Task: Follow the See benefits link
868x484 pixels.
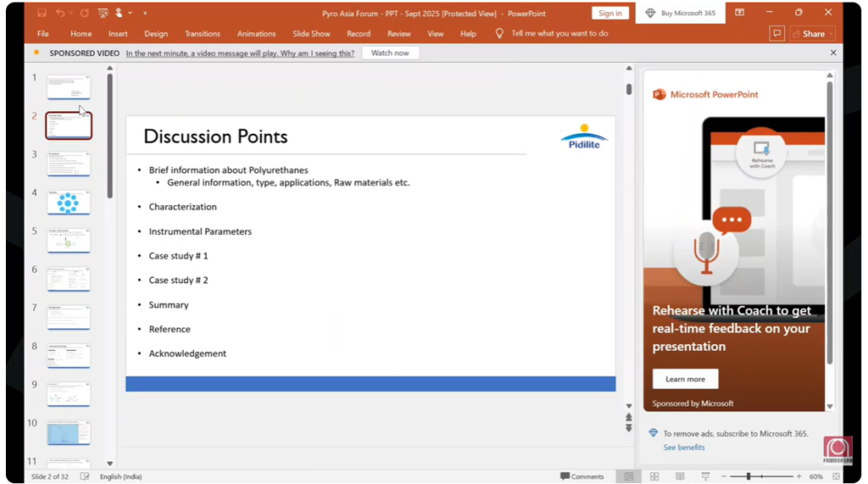Action: [x=683, y=448]
